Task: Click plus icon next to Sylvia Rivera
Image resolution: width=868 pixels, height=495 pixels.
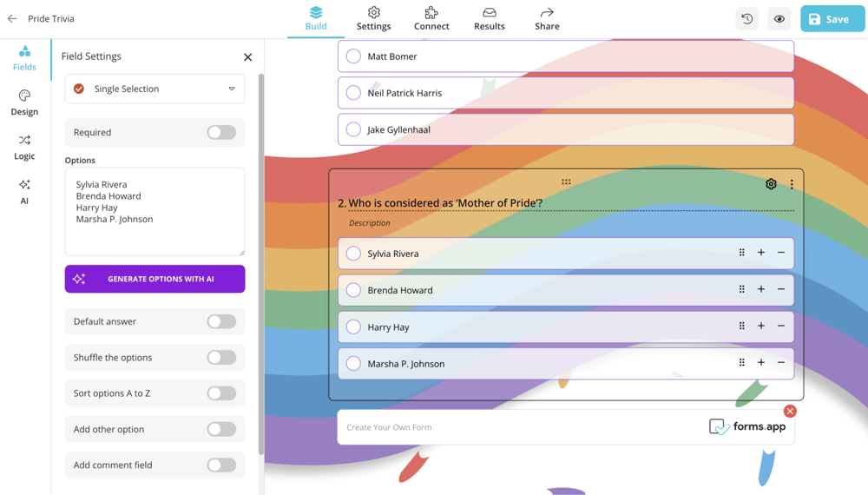Action: (x=761, y=253)
